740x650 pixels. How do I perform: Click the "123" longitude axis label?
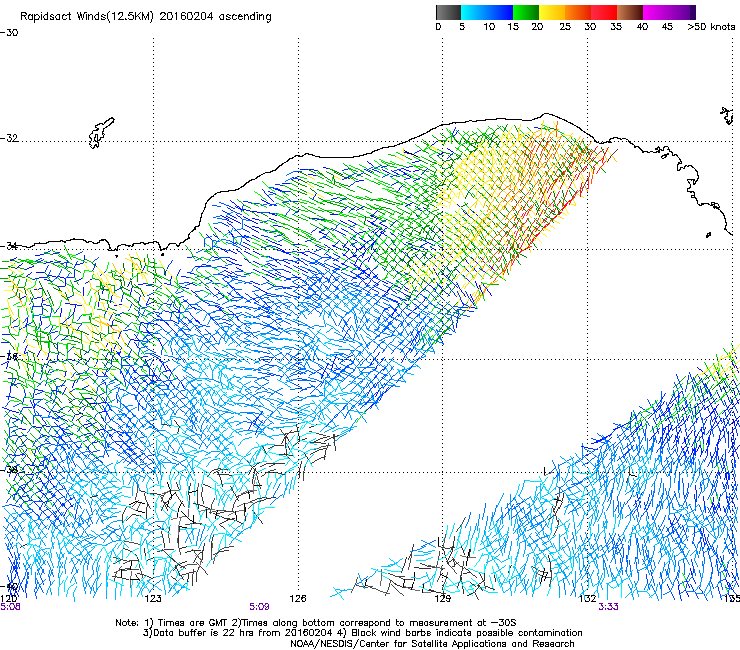point(153,599)
